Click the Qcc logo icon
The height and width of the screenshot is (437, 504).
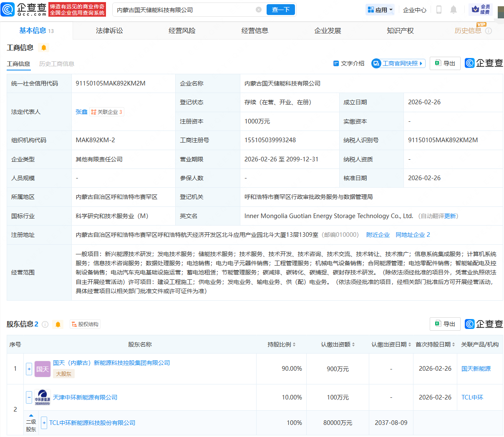click(x=8, y=10)
